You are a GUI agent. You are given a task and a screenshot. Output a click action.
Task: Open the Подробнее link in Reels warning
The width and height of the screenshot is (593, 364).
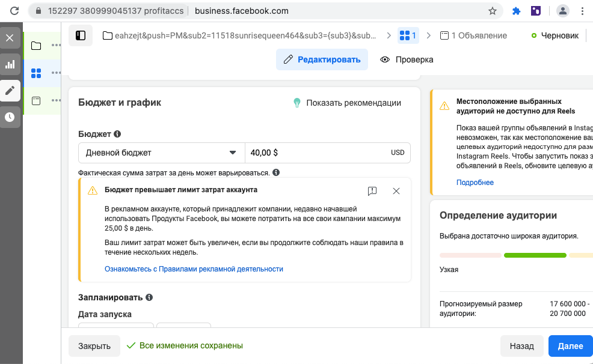click(x=475, y=183)
